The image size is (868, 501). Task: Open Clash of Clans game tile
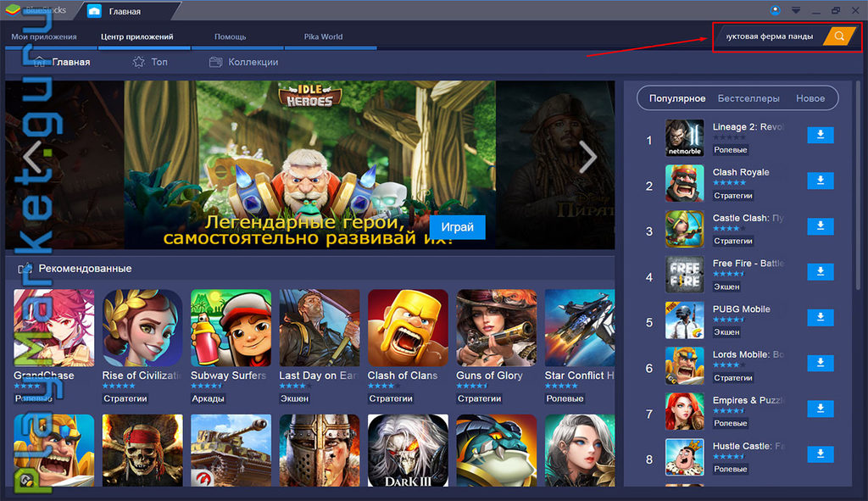tap(408, 328)
